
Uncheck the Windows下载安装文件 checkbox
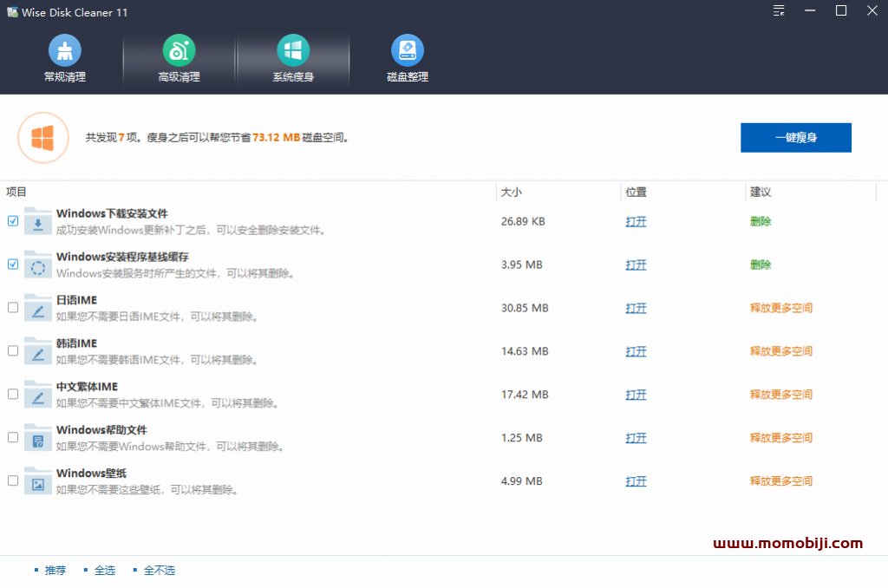click(12, 220)
